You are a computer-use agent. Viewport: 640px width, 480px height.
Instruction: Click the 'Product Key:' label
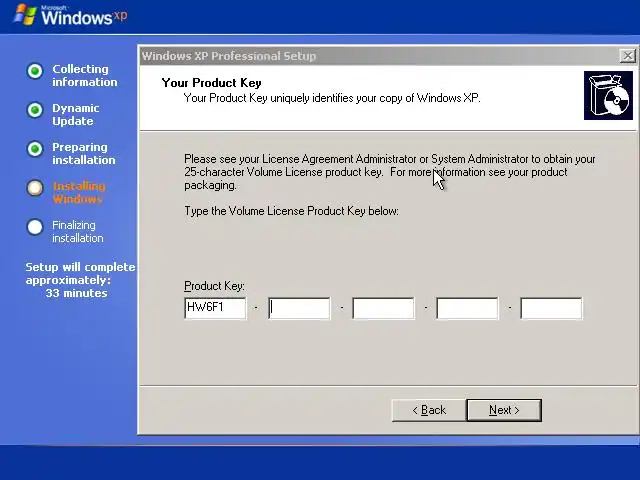214,286
